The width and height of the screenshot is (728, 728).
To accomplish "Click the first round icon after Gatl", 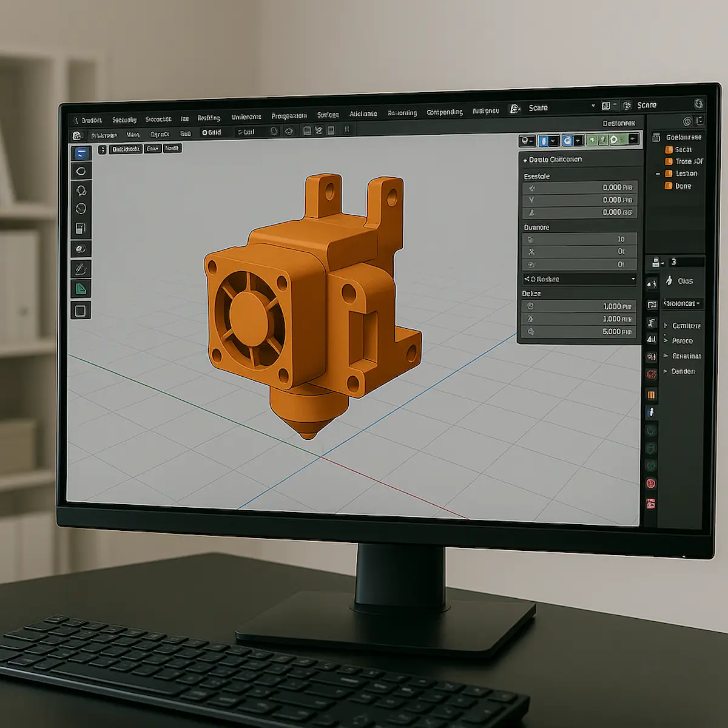I will [274, 131].
